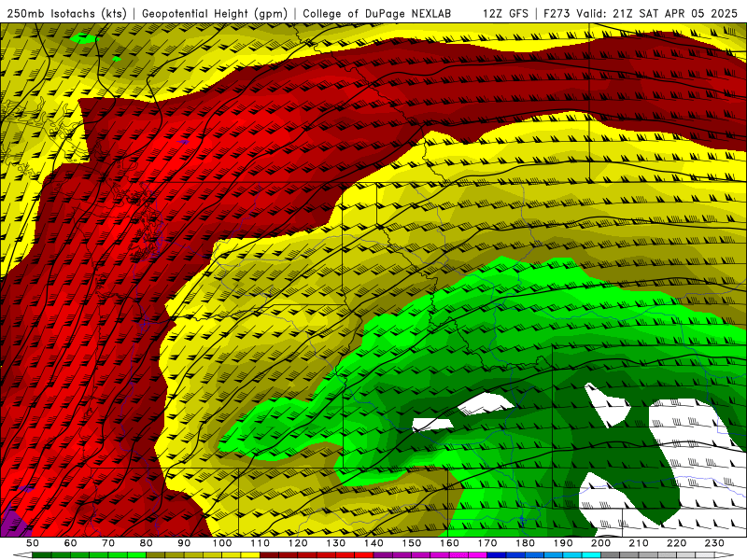Click the 140 label on the legend

[373, 543]
